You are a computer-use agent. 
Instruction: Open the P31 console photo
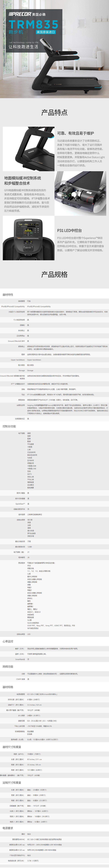[x=29, y=238]
